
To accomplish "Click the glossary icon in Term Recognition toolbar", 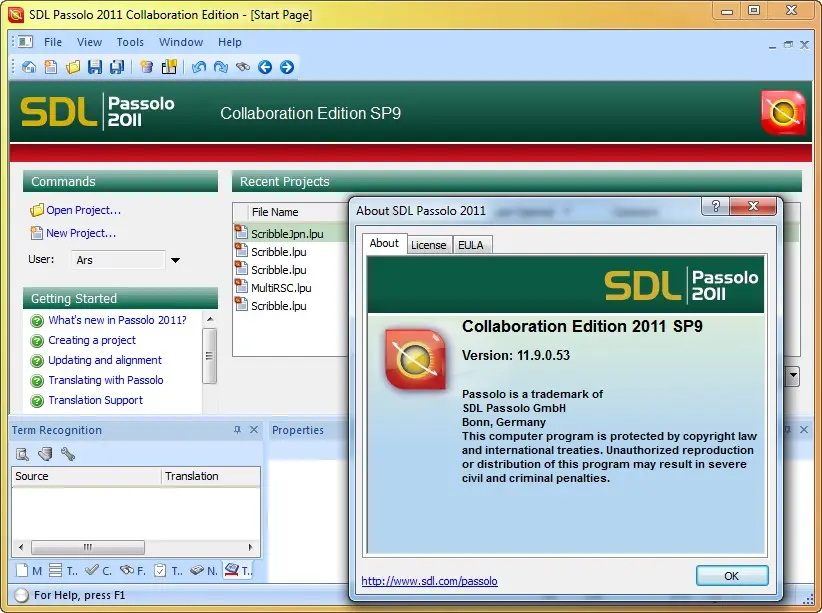I will pos(46,454).
